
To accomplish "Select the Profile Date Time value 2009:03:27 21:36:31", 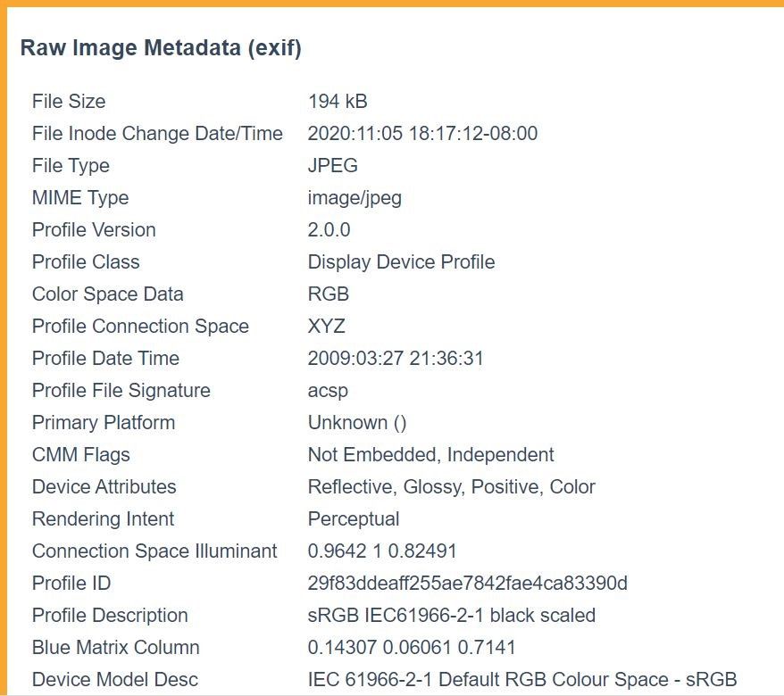I will tap(396, 359).
